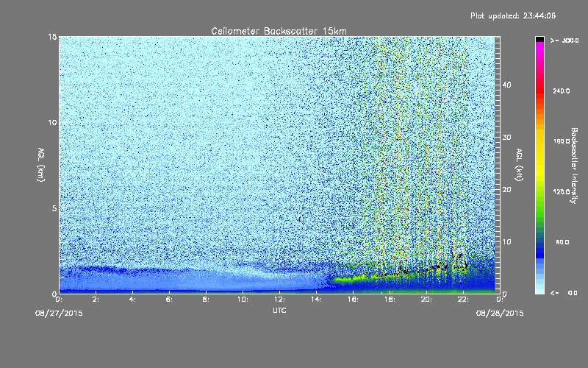588x368 pixels.
Task: Click the 'Ceilometer Backscatter 15km' plot title
Action: pyautogui.click(x=279, y=31)
